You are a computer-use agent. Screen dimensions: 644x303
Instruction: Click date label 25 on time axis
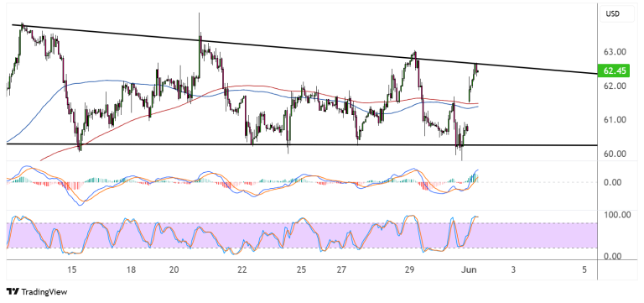(302, 269)
